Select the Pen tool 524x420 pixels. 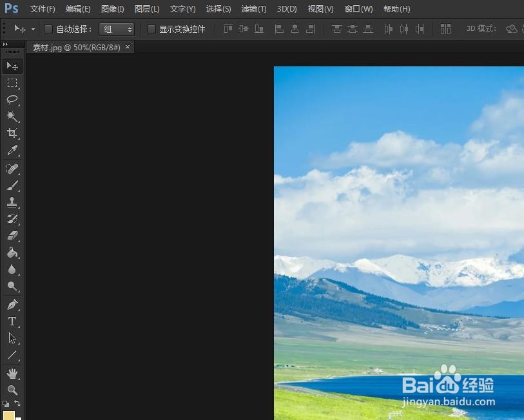click(12, 304)
